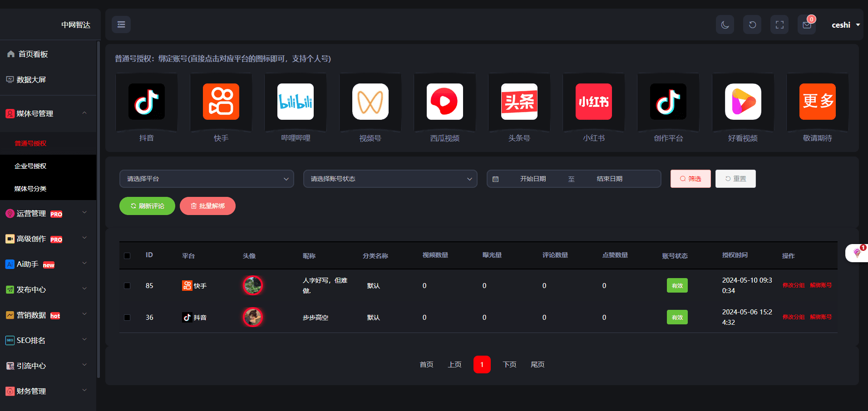Image resolution: width=868 pixels, height=411 pixels.
Task: Click the Xiaohongshu platform icon
Action: [x=593, y=102]
